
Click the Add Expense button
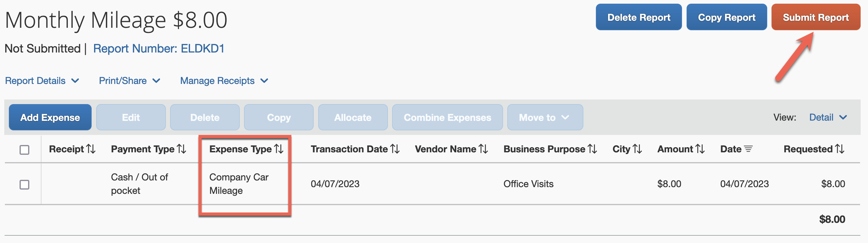point(50,117)
